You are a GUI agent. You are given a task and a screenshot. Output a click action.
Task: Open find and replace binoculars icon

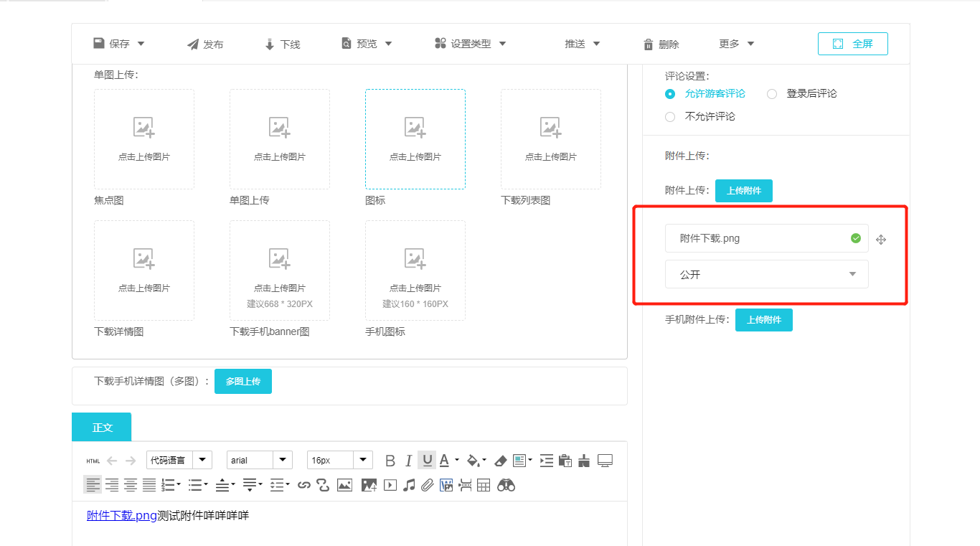[507, 486]
